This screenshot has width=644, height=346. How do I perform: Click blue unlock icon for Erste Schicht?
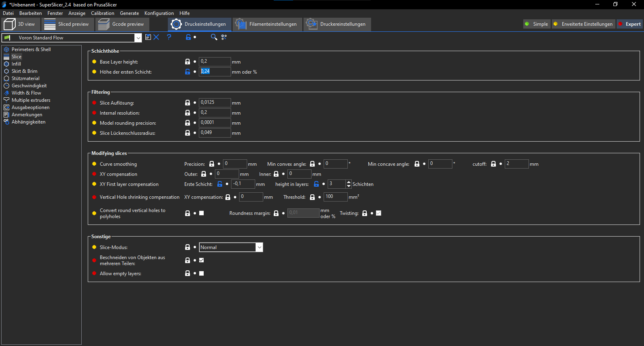(x=220, y=184)
